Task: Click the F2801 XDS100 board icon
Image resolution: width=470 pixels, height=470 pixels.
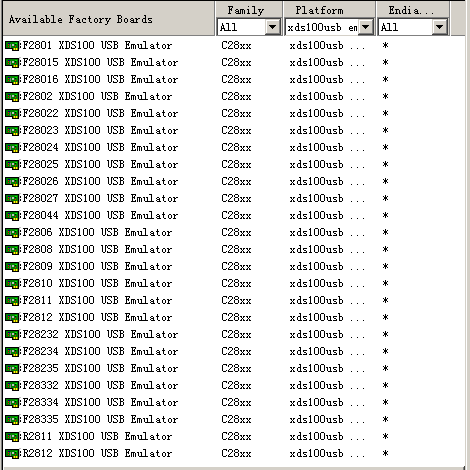Action: (x=12, y=45)
